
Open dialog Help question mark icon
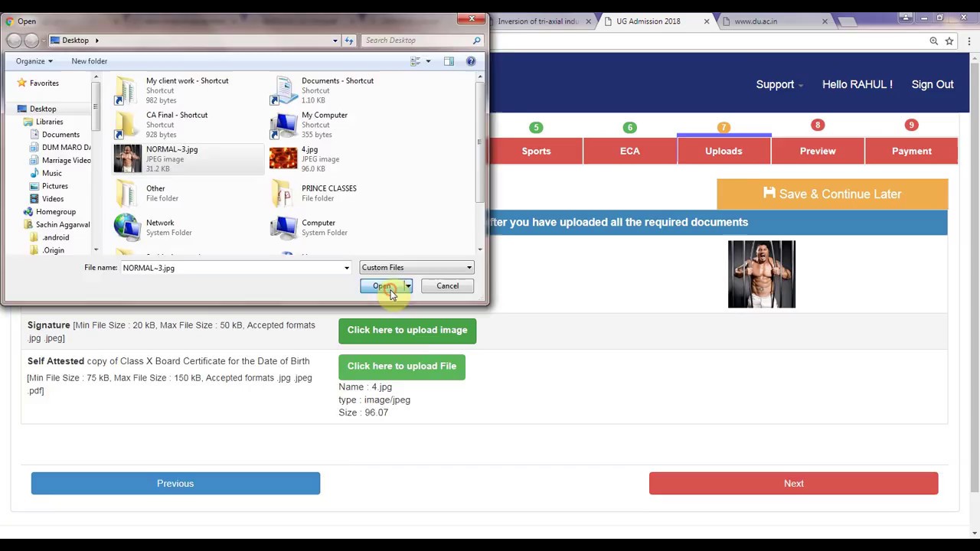pos(471,61)
